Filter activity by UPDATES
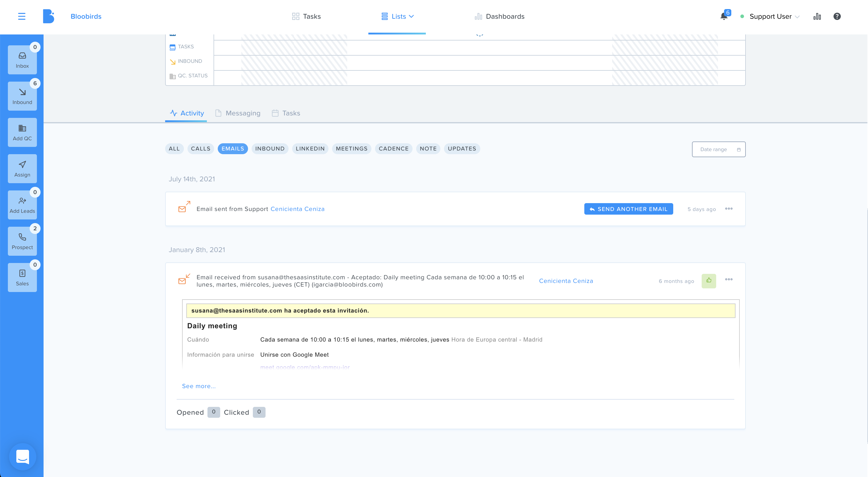This screenshot has height=477, width=868. pos(462,148)
